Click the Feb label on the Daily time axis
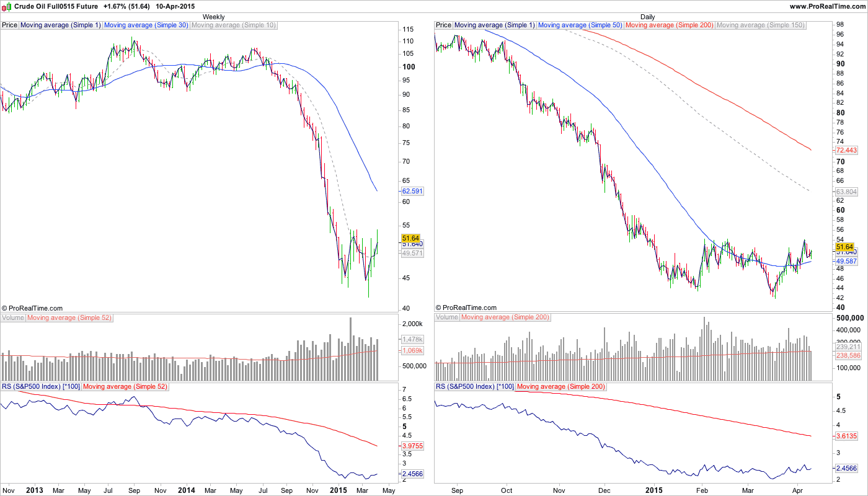Viewport: 868px width, 496px height. (x=702, y=490)
